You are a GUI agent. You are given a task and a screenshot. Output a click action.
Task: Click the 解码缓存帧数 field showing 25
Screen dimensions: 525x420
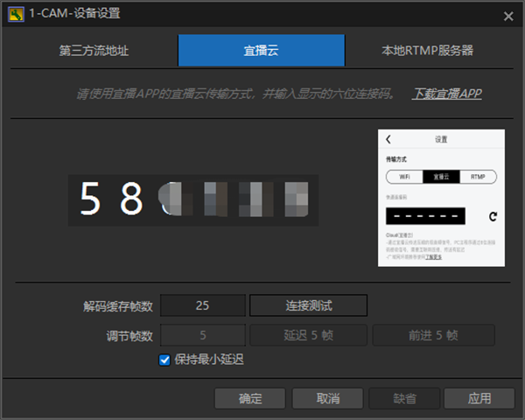203,305
